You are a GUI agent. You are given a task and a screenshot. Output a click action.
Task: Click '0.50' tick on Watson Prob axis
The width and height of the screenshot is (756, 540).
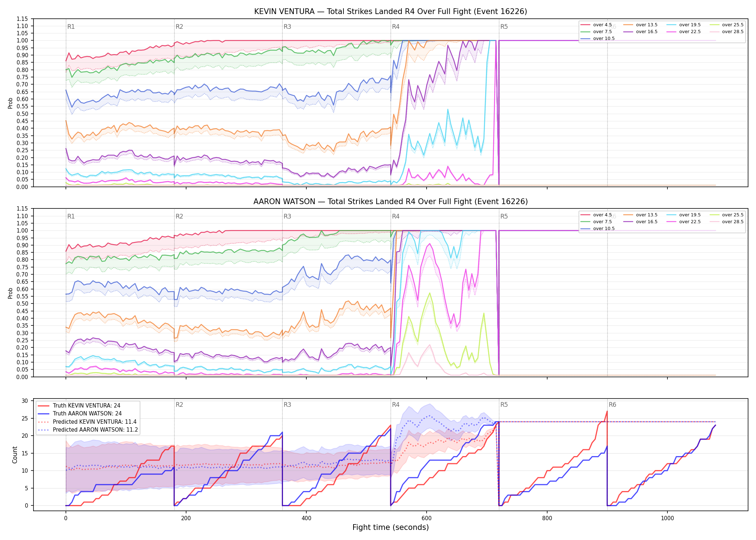pyautogui.click(x=22, y=304)
